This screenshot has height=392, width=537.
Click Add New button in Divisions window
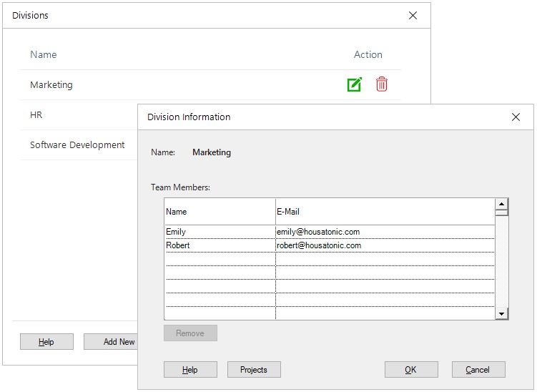tap(111, 342)
